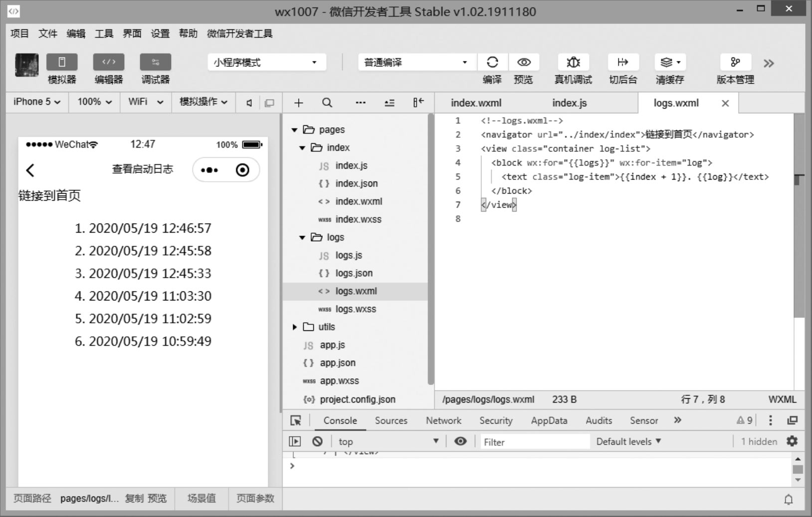Toggle the console sidebar icon
The height and width of the screenshot is (517, 812).
coord(295,442)
